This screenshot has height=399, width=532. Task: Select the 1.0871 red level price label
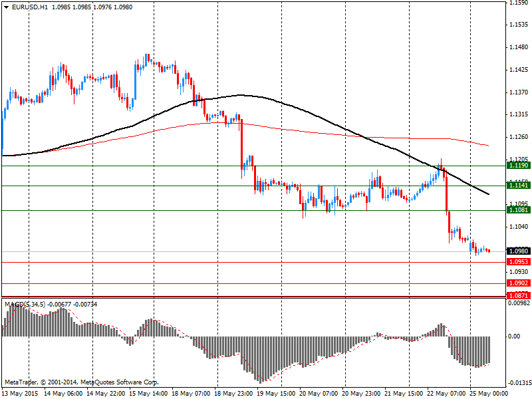point(519,295)
